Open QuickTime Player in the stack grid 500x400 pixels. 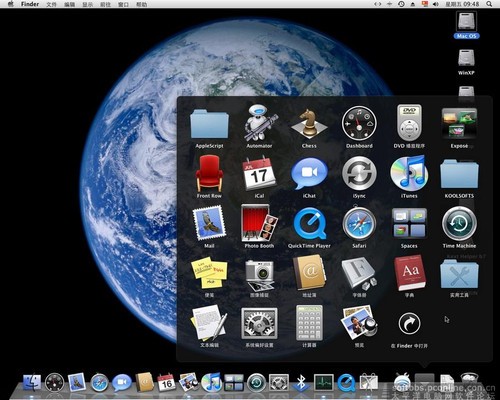click(309, 223)
